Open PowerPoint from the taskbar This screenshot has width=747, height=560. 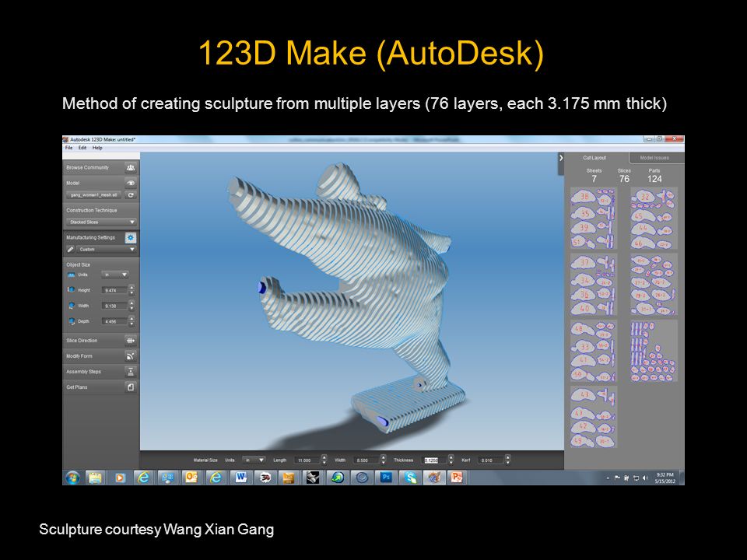(457, 477)
